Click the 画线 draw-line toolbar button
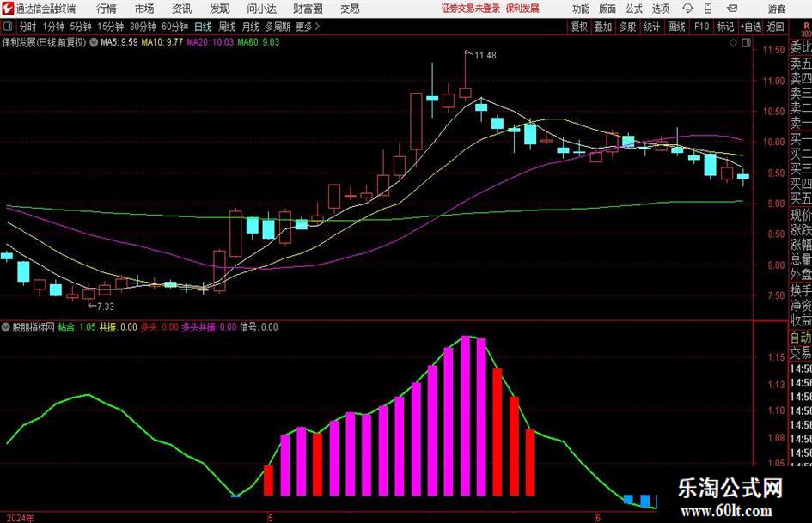Viewport: 812px width, 523px height. tap(676, 27)
